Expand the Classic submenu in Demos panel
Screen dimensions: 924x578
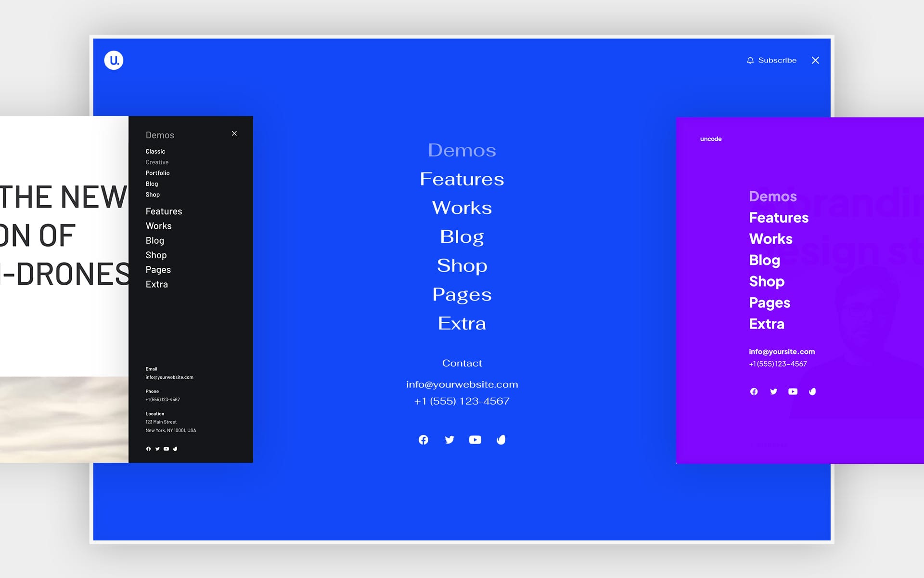(x=155, y=151)
